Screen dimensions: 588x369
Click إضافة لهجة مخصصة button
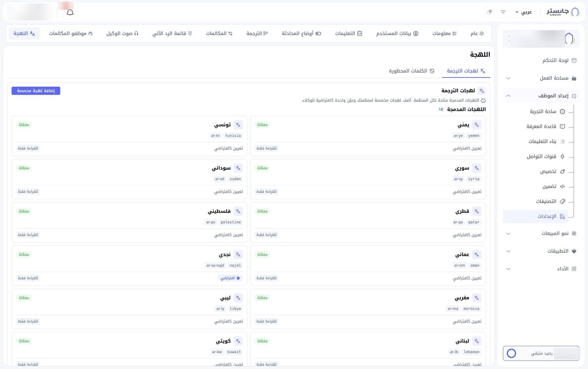click(x=36, y=91)
